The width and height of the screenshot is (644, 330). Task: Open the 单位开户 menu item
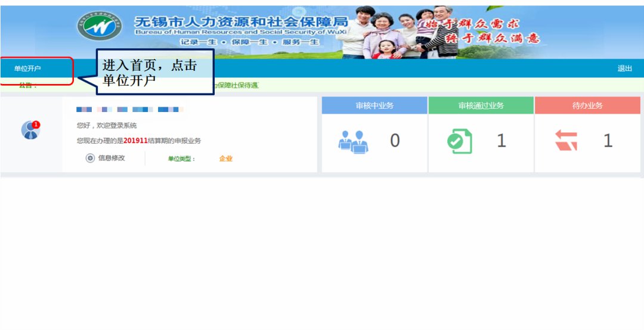[x=27, y=69]
